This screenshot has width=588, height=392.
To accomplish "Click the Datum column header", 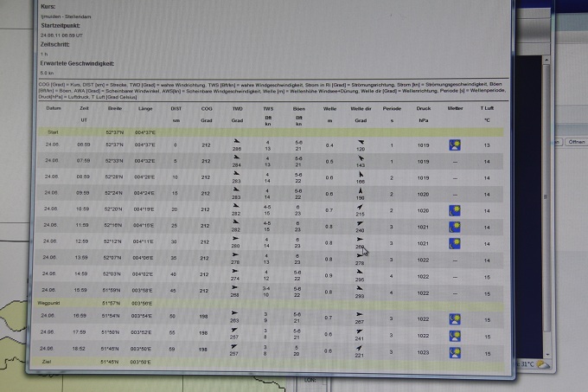I will (x=54, y=108).
